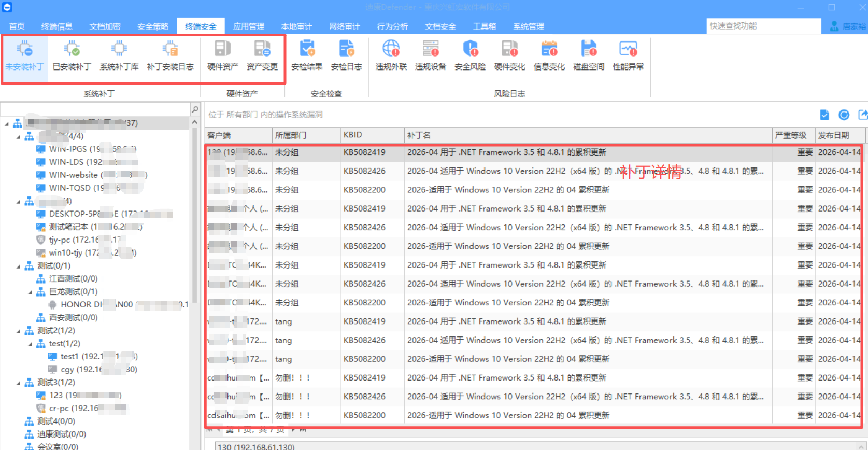Focus the 快速查找功能 search field
Screen dimensions: 868x450
pos(763,26)
